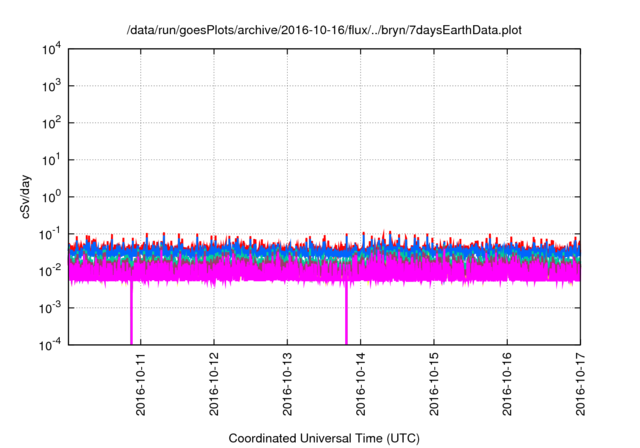640x448 pixels.
Task: Click the 10^-2 y-axis tick label
Action: click(x=50, y=271)
